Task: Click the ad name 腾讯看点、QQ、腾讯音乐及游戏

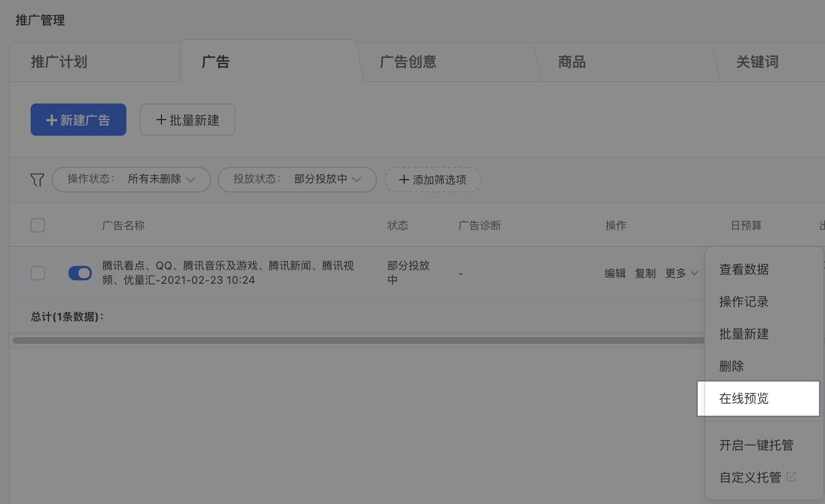Action: [228, 273]
